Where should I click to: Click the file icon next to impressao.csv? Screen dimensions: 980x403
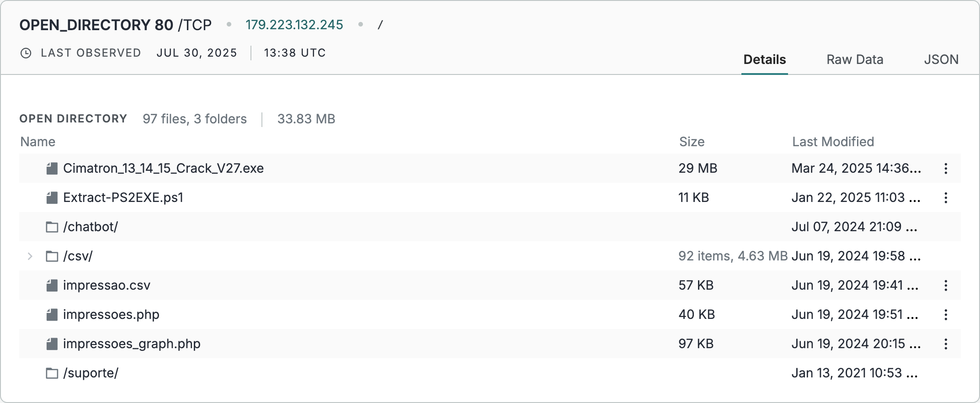point(52,285)
